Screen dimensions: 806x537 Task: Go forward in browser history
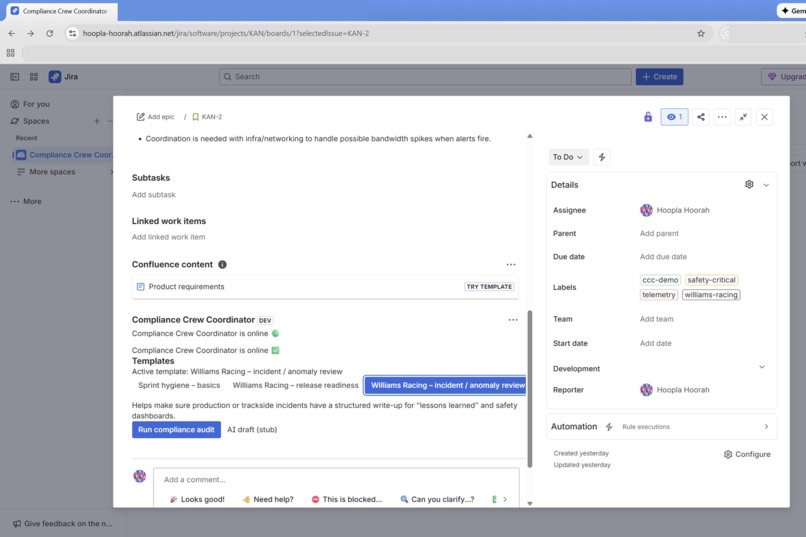pos(30,33)
